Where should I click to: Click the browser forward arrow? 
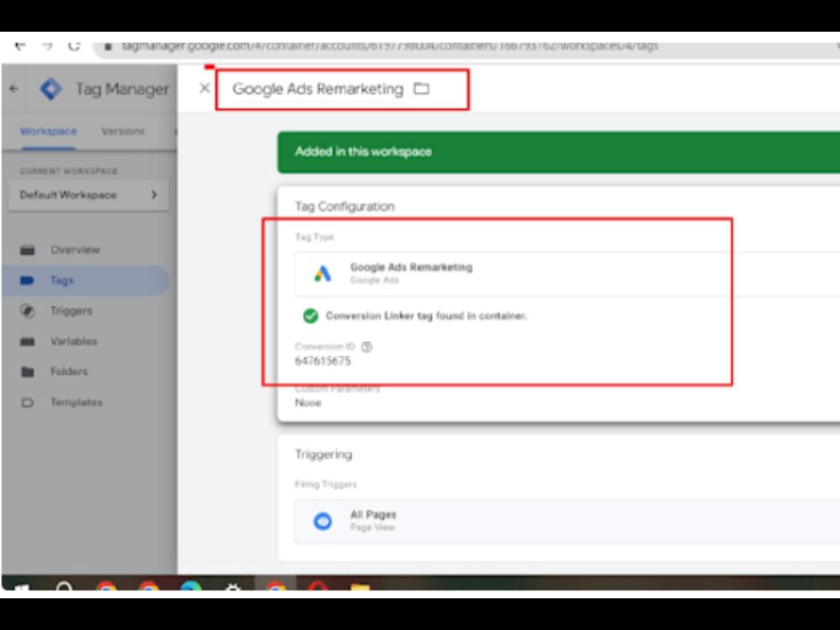(47, 46)
